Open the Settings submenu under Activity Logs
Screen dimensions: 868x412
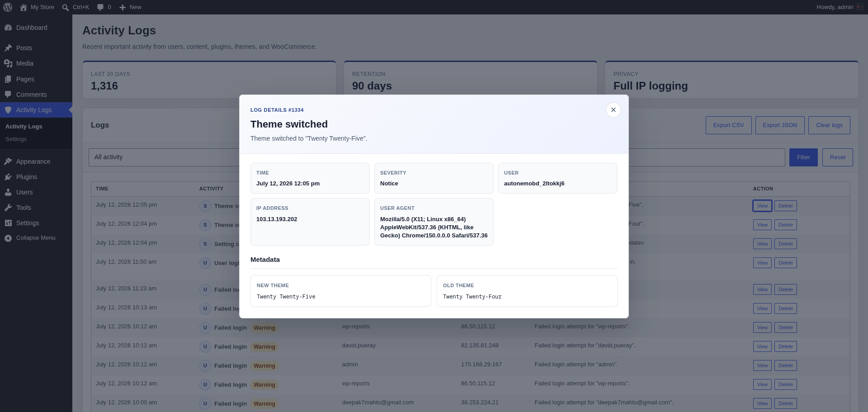click(16, 139)
